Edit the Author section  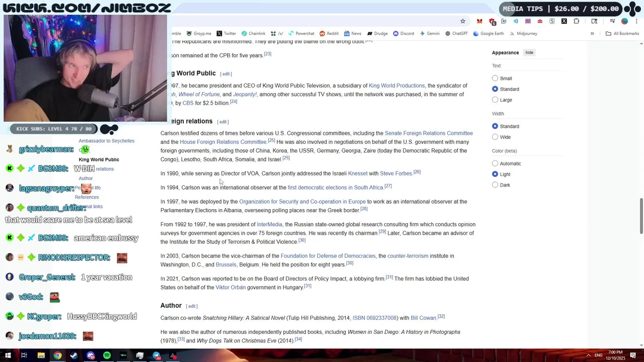(192, 306)
